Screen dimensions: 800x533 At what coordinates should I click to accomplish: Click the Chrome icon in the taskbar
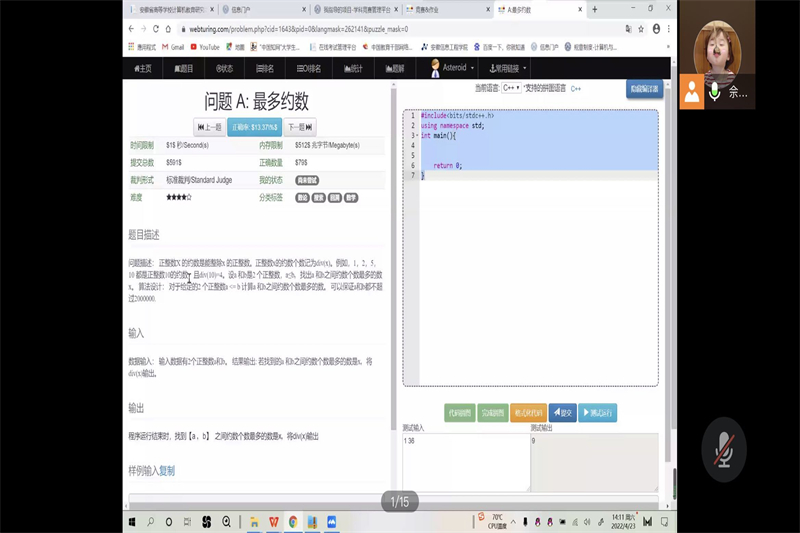[x=293, y=522]
